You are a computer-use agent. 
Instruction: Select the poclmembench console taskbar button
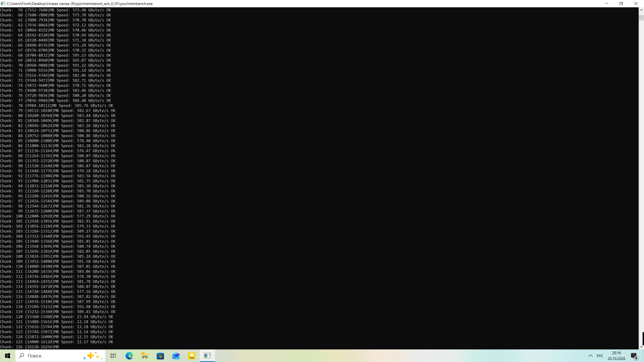click(207, 356)
